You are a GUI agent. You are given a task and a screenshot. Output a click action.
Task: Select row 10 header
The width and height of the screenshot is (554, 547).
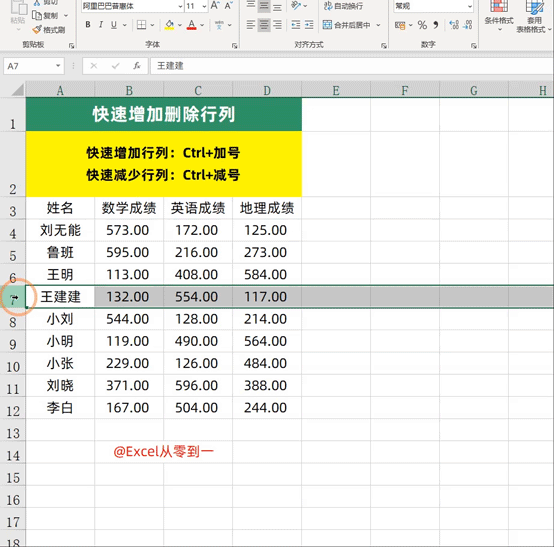tap(13, 364)
